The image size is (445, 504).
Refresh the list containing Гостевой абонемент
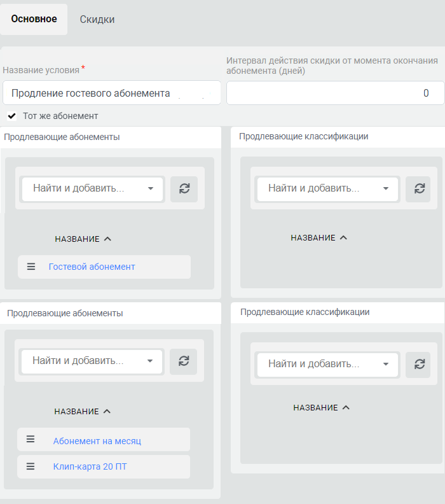(x=184, y=188)
